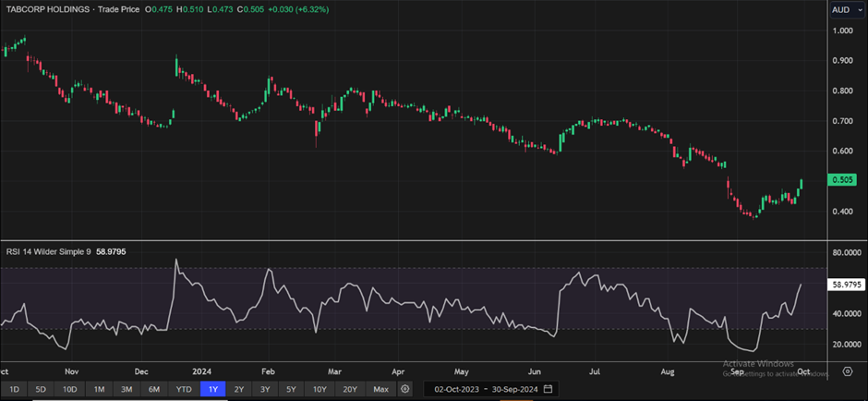868x401 pixels.
Task: Click the 80.0000 RSI axis label
Action: pyautogui.click(x=845, y=253)
